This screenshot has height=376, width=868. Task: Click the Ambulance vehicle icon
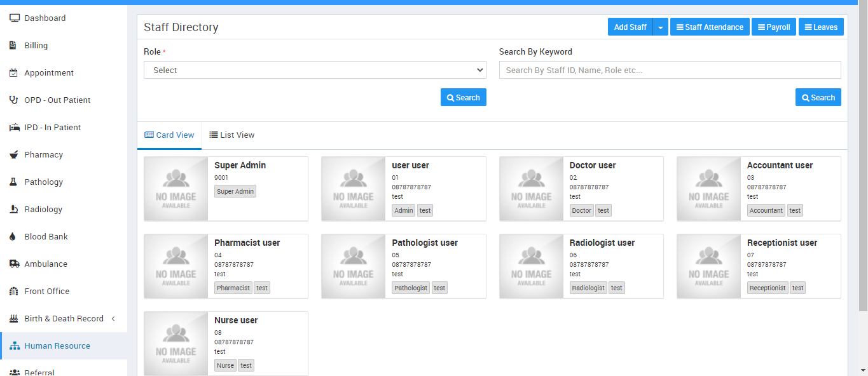click(x=14, y=264)
